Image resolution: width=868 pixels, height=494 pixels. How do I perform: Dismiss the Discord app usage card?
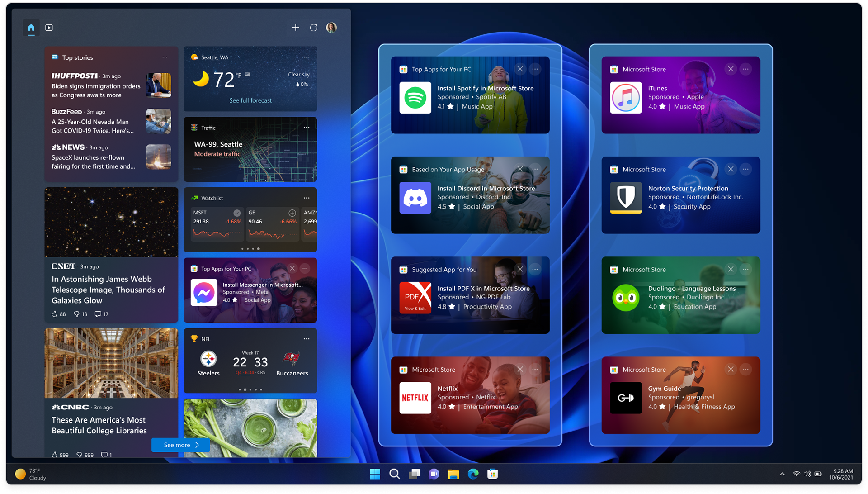pyautogui.click(x=520, y=169)
